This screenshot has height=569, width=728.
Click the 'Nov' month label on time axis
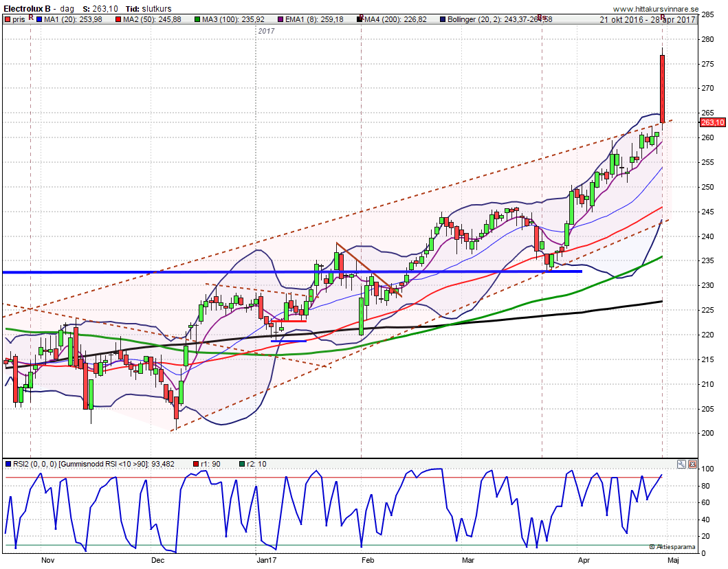point(48,560)
